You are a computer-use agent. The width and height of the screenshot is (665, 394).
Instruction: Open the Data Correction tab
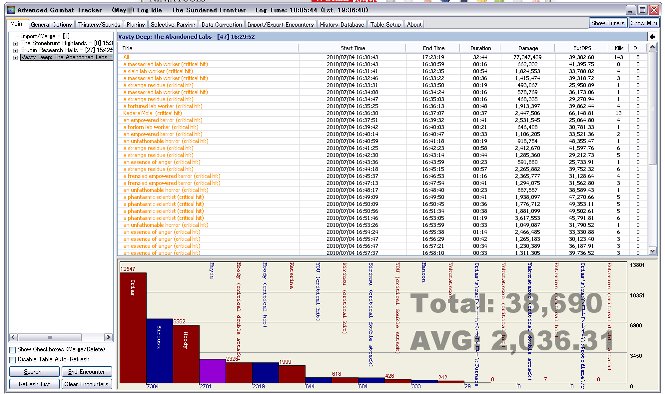222,25
